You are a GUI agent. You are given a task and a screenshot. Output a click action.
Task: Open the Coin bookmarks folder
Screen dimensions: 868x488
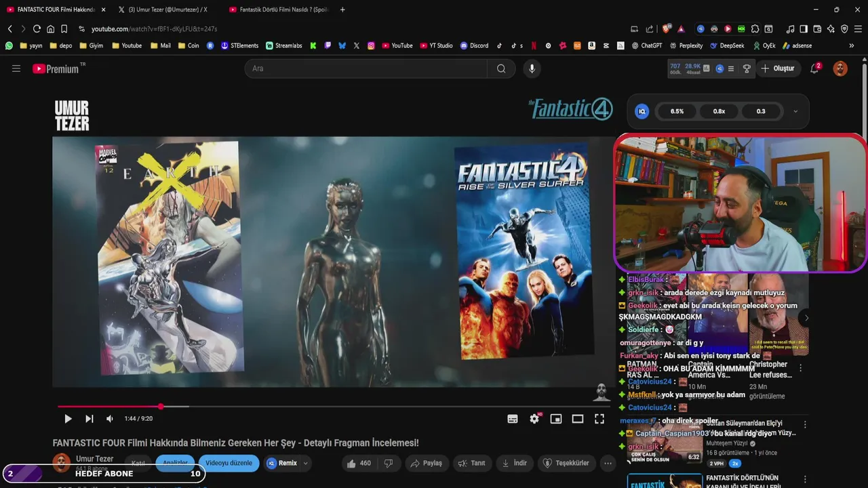click(189, 45)
